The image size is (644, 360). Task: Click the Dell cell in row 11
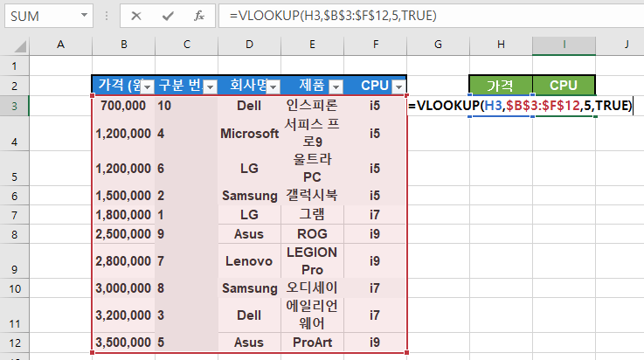pyautogui.click(x=249, y=315)
